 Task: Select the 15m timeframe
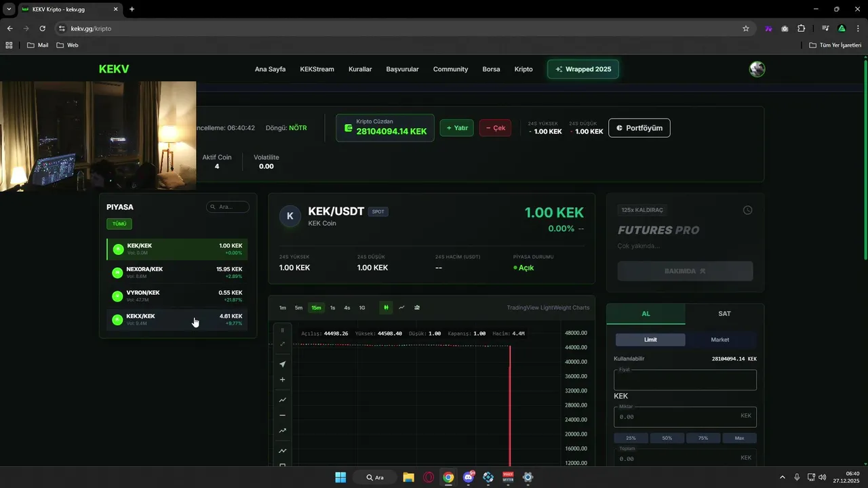[316, 308]
